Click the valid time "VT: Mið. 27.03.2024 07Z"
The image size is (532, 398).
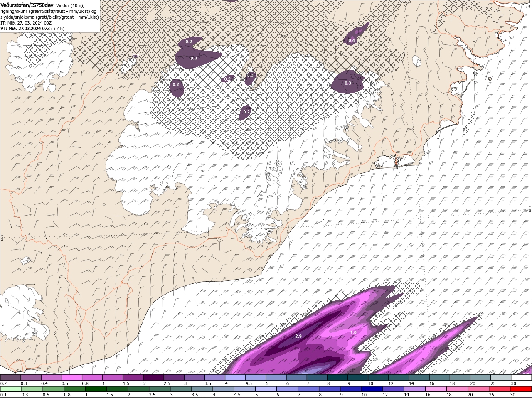25,28
